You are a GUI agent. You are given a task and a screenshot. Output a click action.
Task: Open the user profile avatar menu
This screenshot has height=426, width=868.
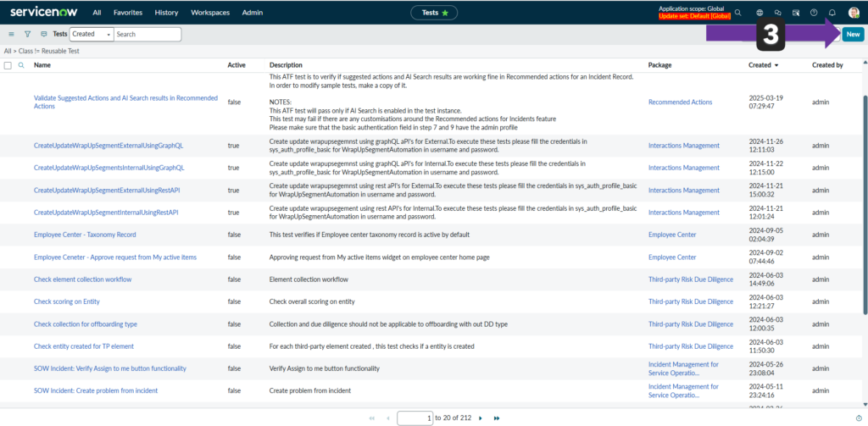point(853,13)
